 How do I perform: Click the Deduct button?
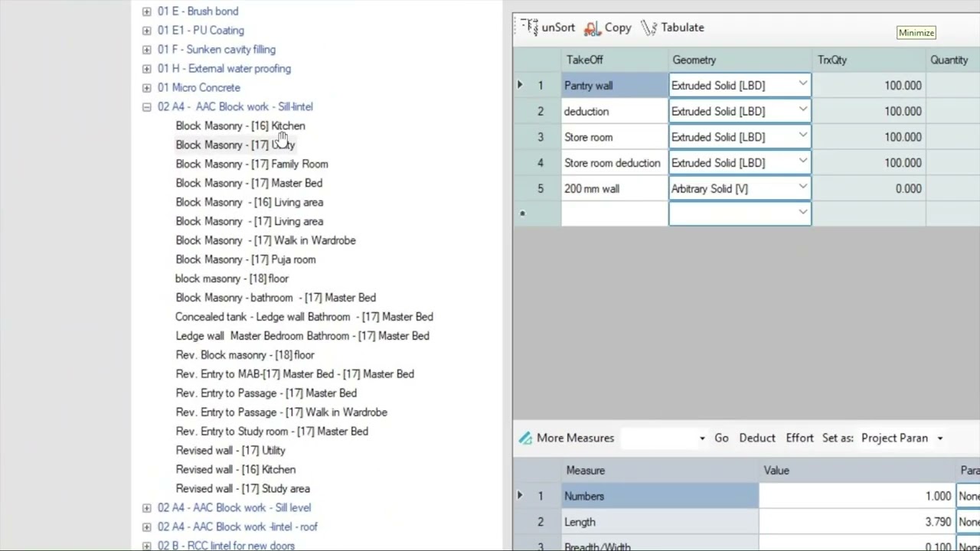[757, 439]
